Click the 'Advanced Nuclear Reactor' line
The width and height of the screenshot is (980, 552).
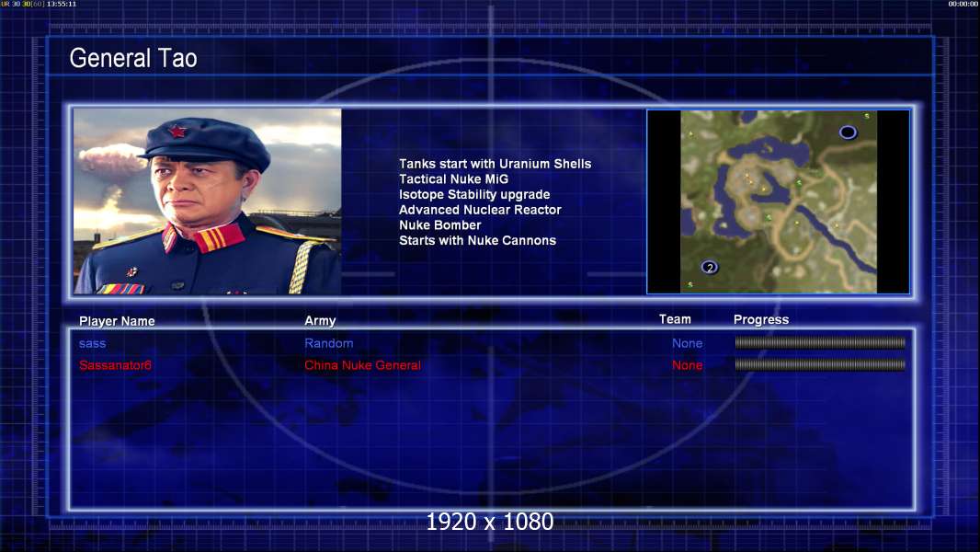click(480, 210)
